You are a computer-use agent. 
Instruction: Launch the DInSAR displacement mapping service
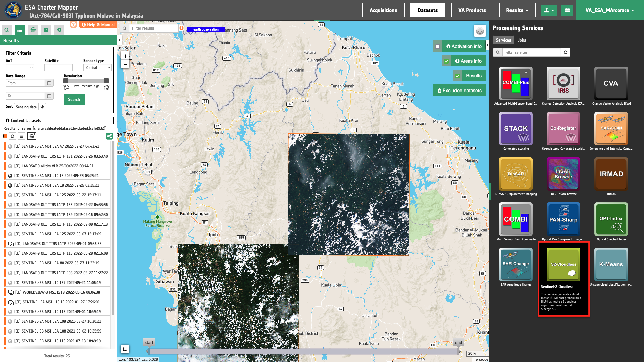pos(516,174)
